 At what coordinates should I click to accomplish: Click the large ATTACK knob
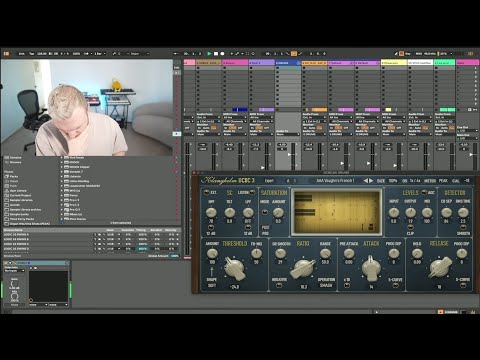(371, 268)
